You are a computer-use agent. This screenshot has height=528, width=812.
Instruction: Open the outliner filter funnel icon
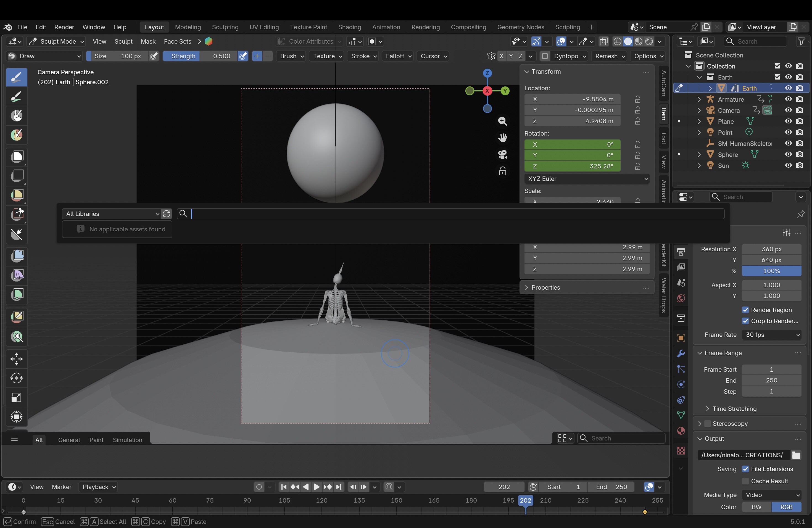click(801, 41)
